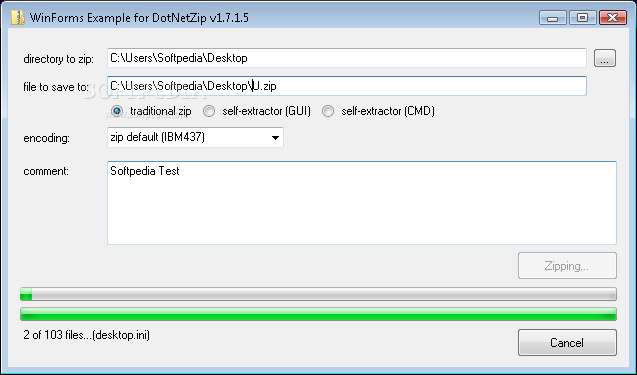Click the 'encoding:' label
This screenshot has width=637, height=375.
(46, 138)
